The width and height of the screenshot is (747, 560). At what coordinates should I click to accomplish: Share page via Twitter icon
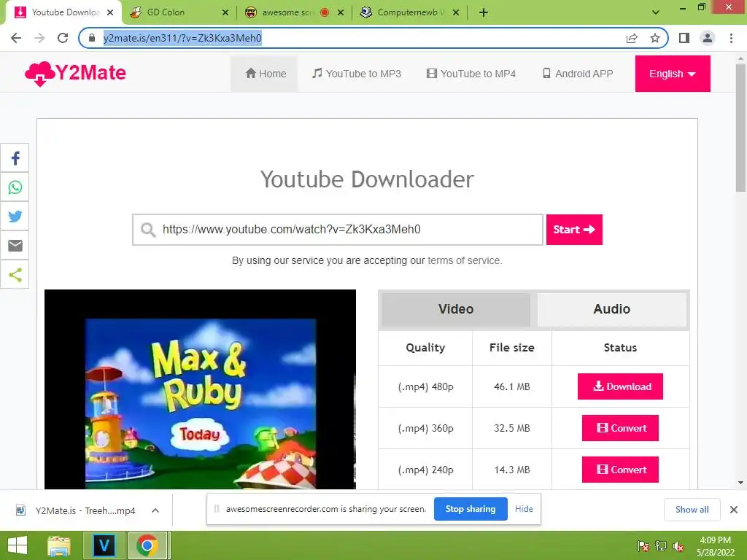(x=15, y=216)
